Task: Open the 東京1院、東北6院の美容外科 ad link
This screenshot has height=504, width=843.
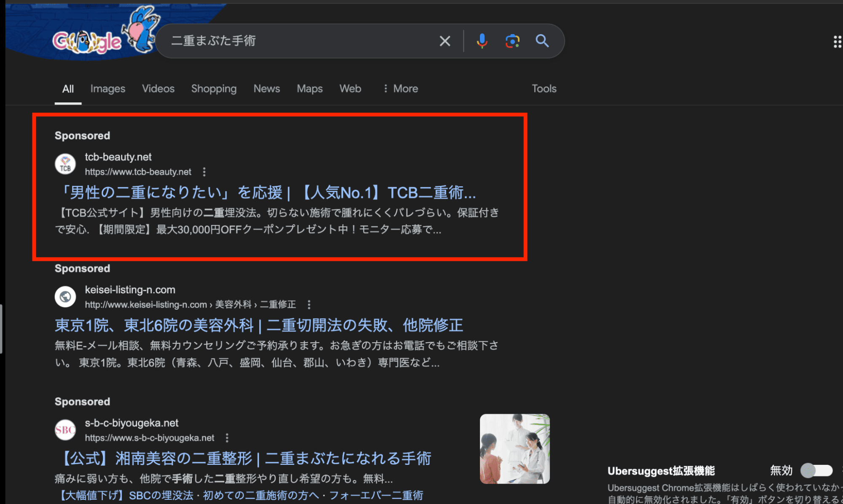Action: pos(259,325)
